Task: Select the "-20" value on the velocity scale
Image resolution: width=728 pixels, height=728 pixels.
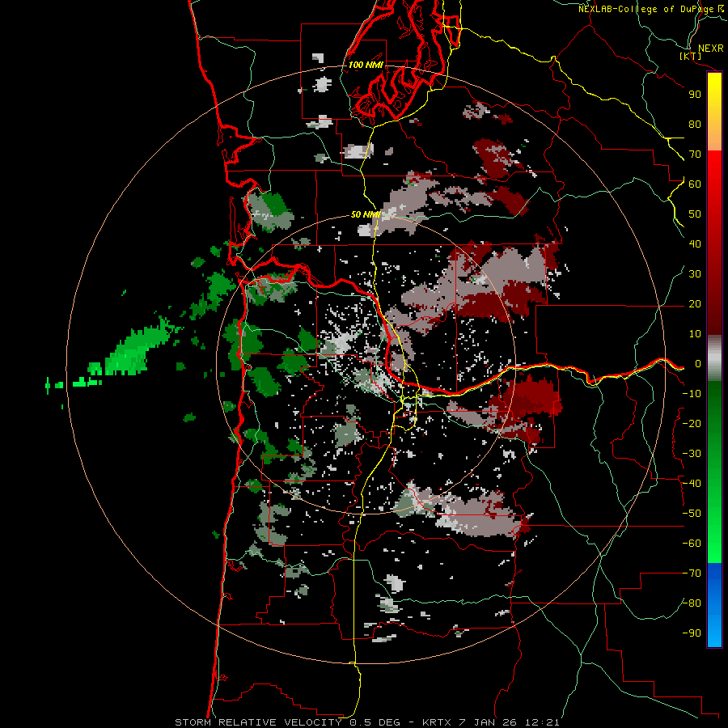Action: point(692,423)
